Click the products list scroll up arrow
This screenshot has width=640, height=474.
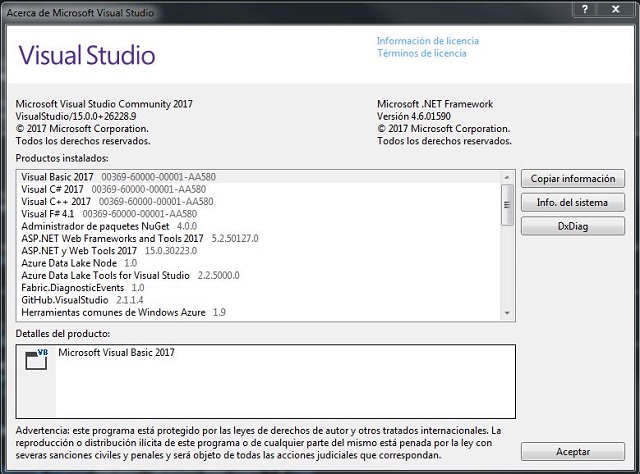click(507, 177)
